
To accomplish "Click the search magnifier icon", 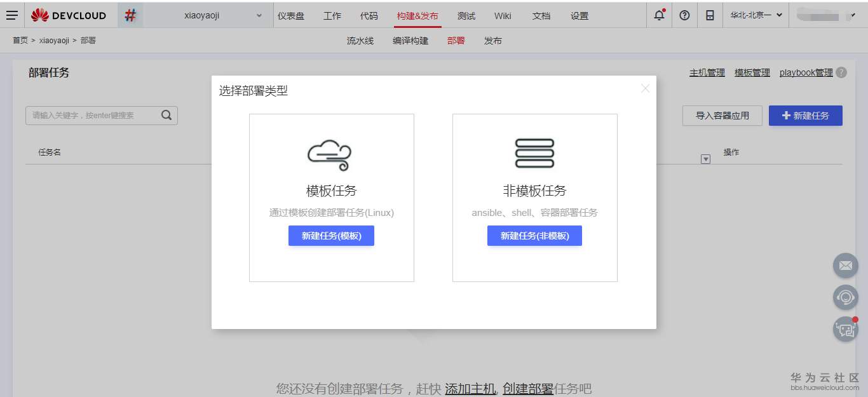I will pos(166,115).
